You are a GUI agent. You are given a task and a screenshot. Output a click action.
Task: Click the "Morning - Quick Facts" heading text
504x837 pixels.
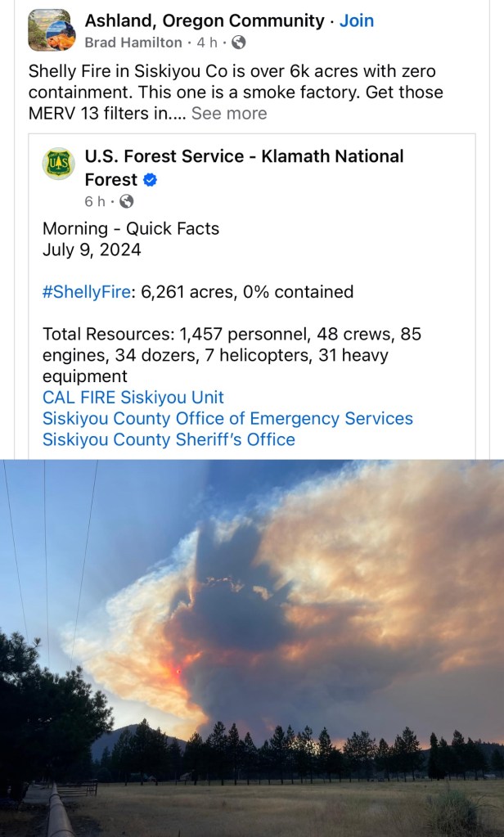click(131, 228)
